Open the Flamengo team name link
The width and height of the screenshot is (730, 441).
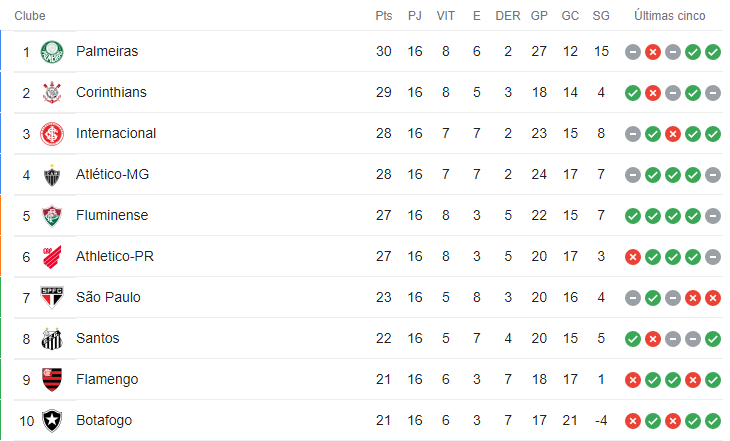point(107,380)
